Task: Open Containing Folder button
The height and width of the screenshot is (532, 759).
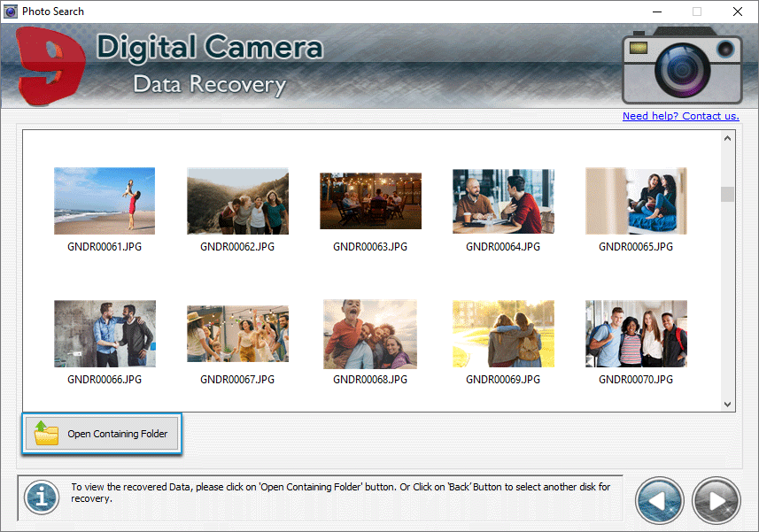Action: (x=104, y=434)
